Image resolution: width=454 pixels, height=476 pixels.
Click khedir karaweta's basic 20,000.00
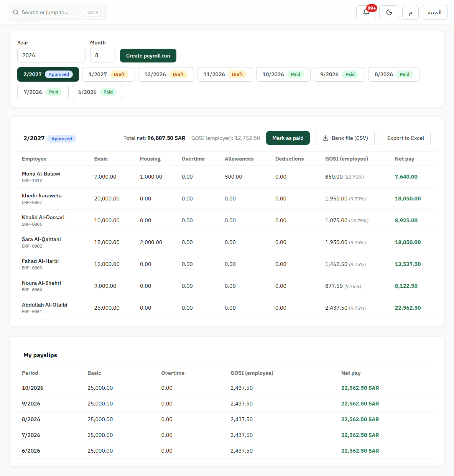(107, 199)
